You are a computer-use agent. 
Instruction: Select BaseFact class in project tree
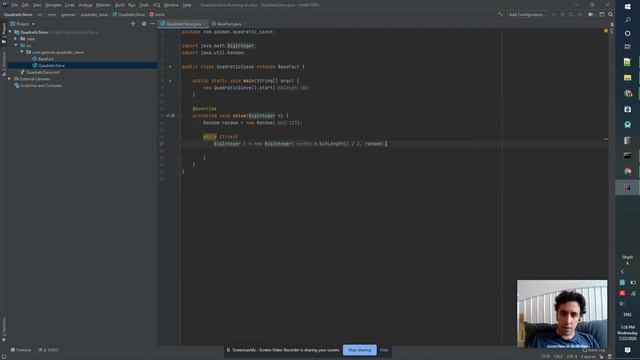click(x=43, y=59)
